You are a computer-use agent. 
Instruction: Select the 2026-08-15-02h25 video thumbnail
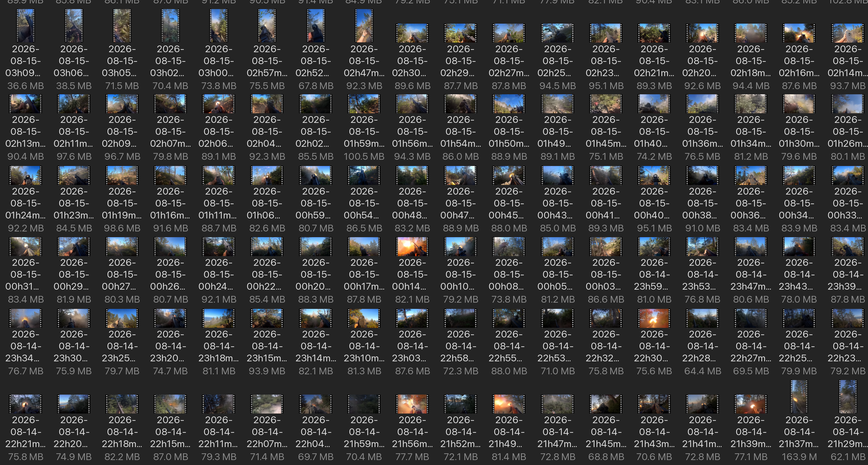click(558, 33)
